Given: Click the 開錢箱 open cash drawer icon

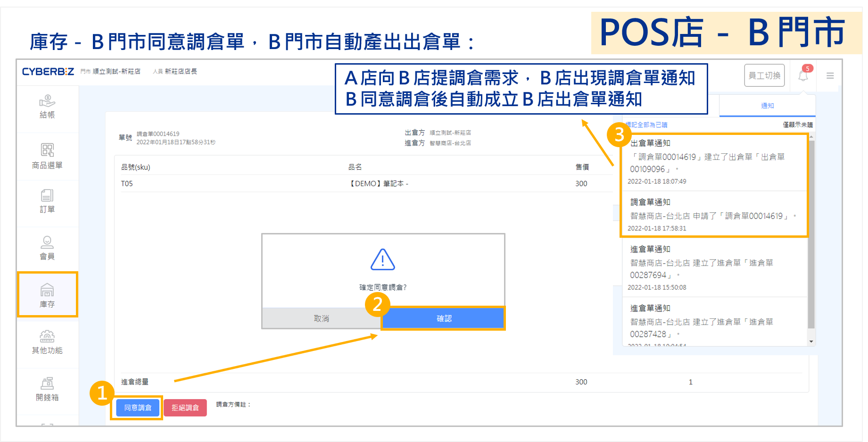Looking at the screenshot, I should click(47, 389).
